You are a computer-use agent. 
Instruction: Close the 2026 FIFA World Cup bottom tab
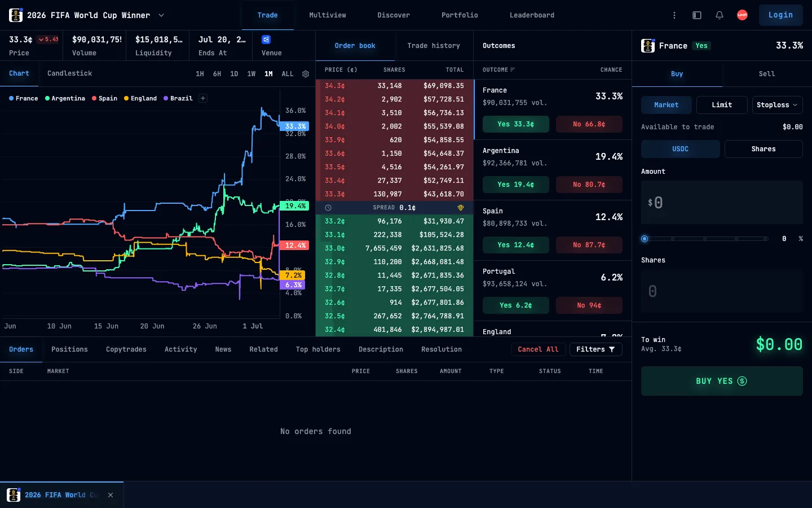[111, 495]
